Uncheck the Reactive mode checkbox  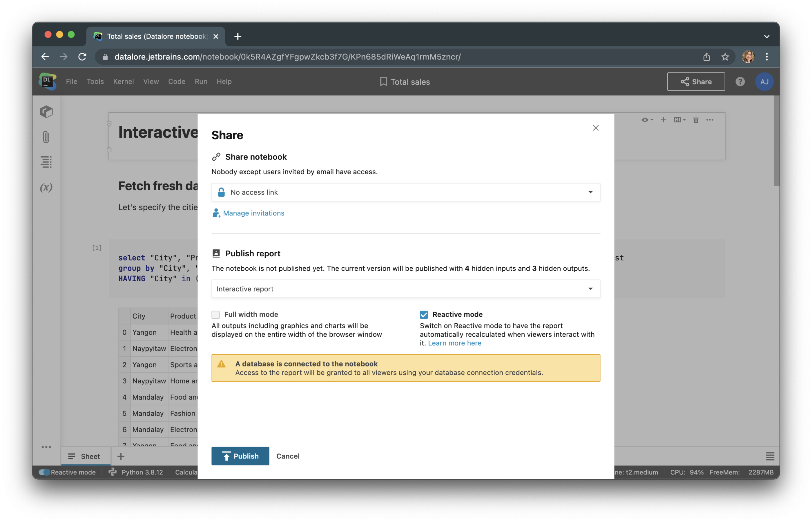(424, 315)
